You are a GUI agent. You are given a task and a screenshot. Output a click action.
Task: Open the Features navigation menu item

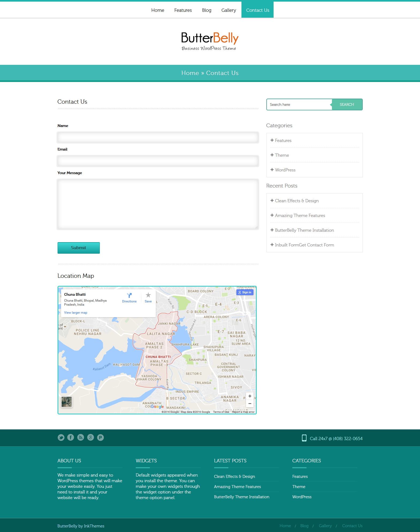pyautogui.click(x=183, y=10)
